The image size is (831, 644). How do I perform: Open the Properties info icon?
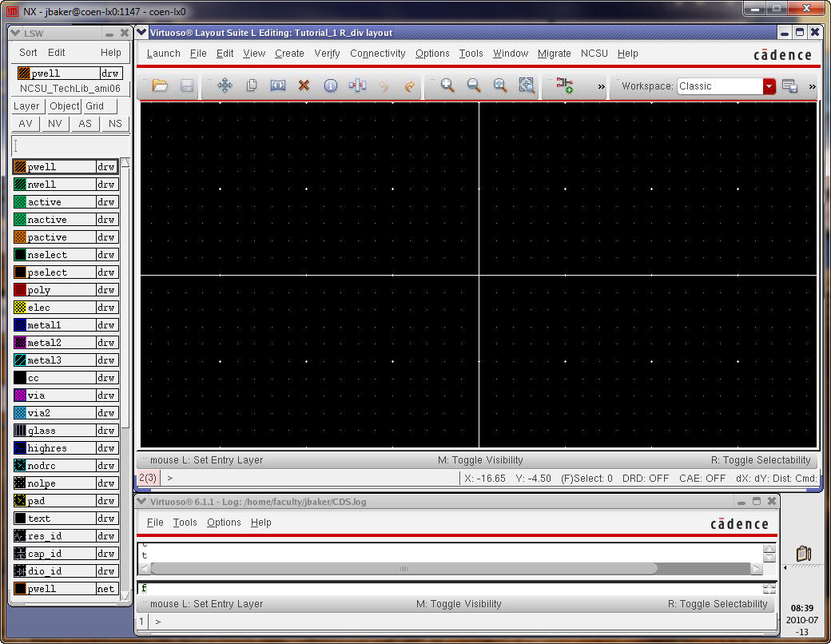(x=330, y=85)
